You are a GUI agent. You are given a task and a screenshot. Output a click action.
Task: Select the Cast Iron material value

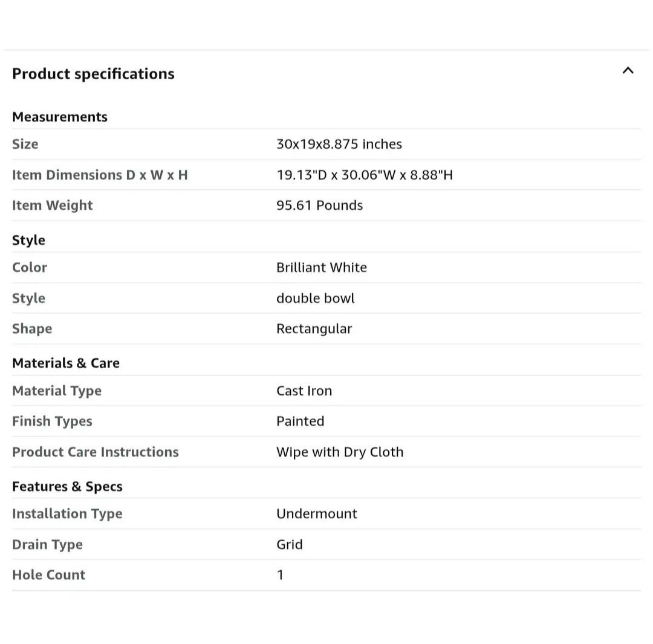click(x=304, y=391)
